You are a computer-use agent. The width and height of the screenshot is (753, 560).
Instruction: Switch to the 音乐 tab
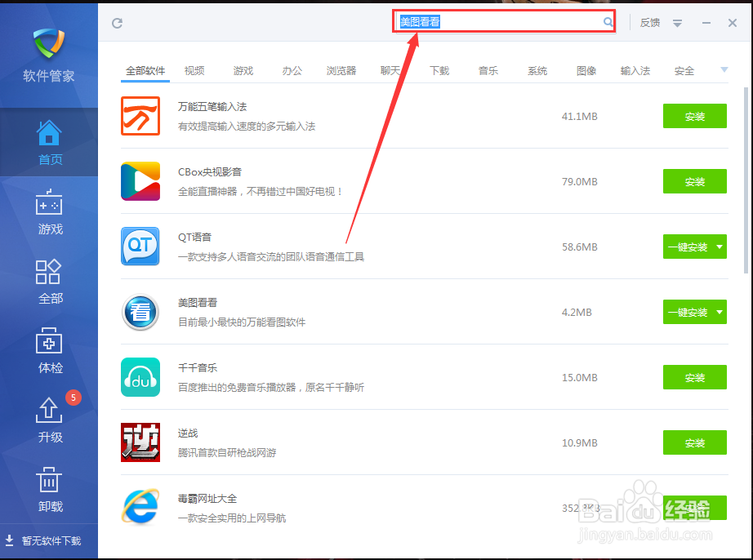coord(488,71)
